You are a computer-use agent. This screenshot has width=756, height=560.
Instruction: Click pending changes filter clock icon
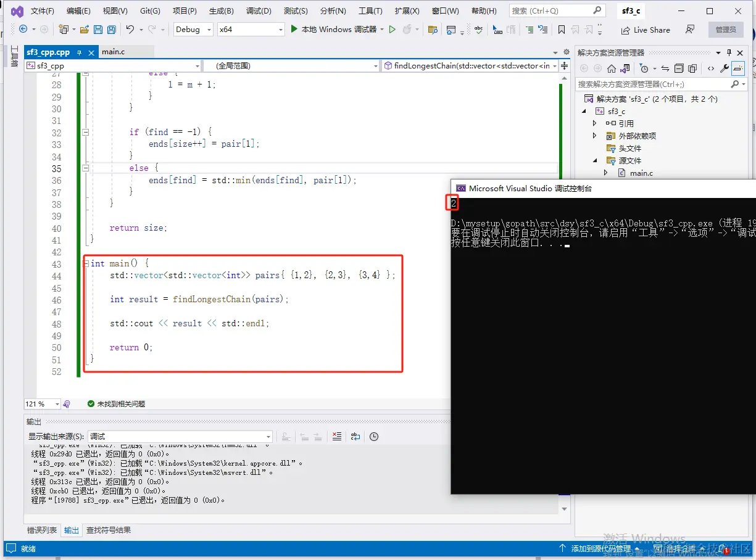click(x=644, y=68)
